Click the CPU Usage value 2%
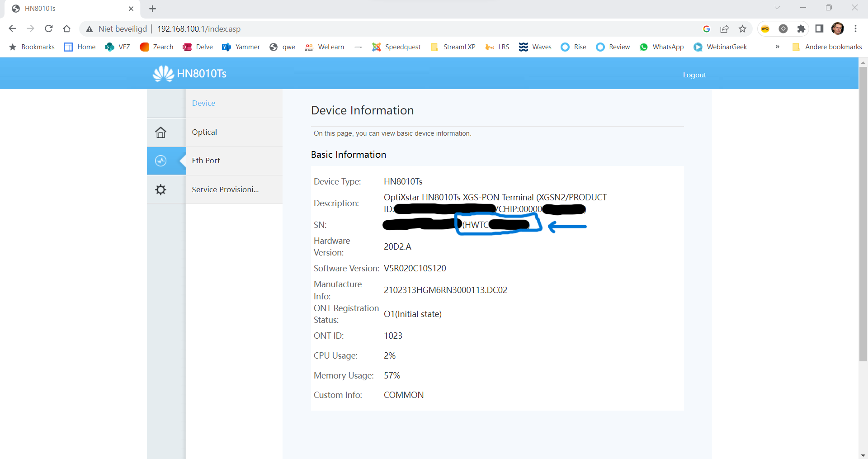 (390, 355)
